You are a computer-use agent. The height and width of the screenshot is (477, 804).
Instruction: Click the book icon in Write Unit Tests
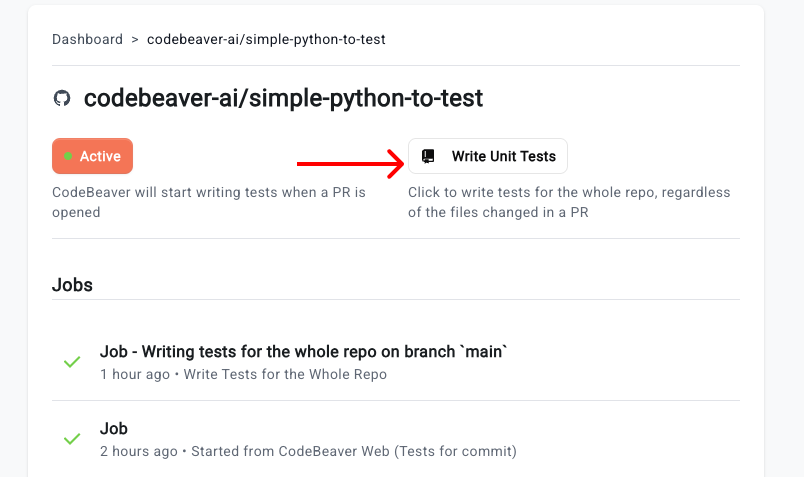429,156
